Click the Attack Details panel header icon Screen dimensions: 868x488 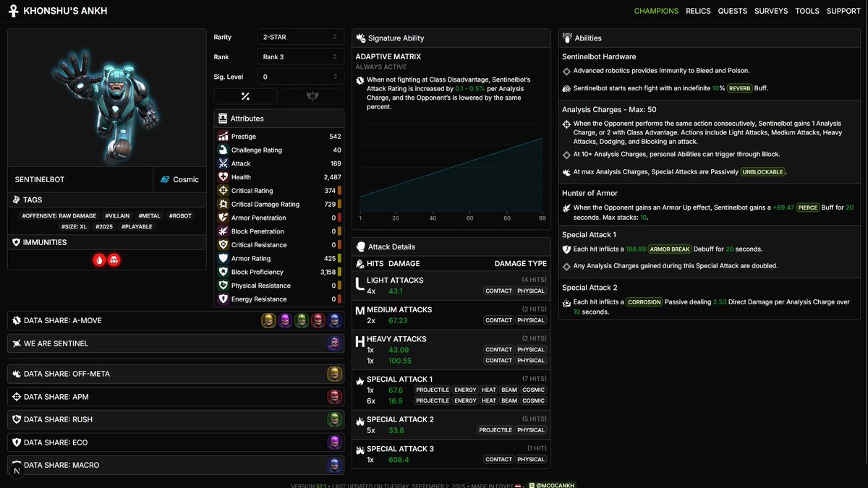(360, 247)
